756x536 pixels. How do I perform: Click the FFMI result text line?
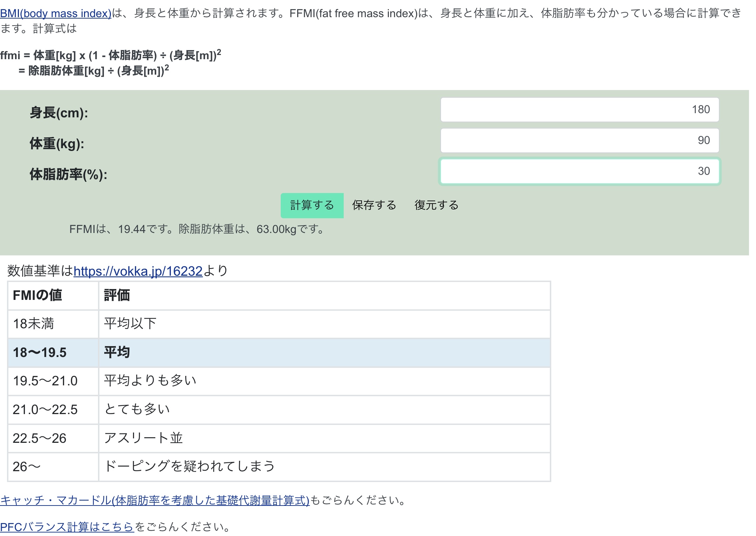click(x=197, y=229)
